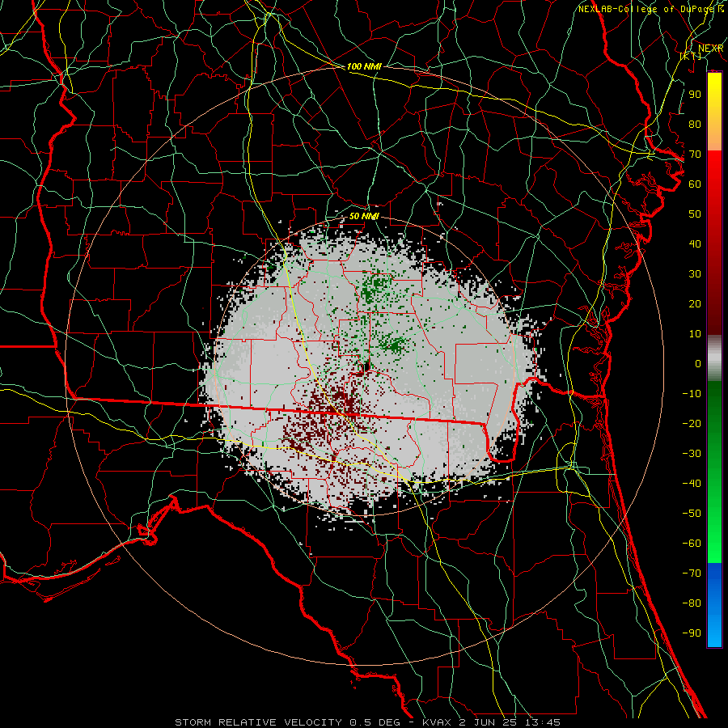Click the NEXLAB-College of DuPage credit text
728x728 pixels.
point(650,9)
